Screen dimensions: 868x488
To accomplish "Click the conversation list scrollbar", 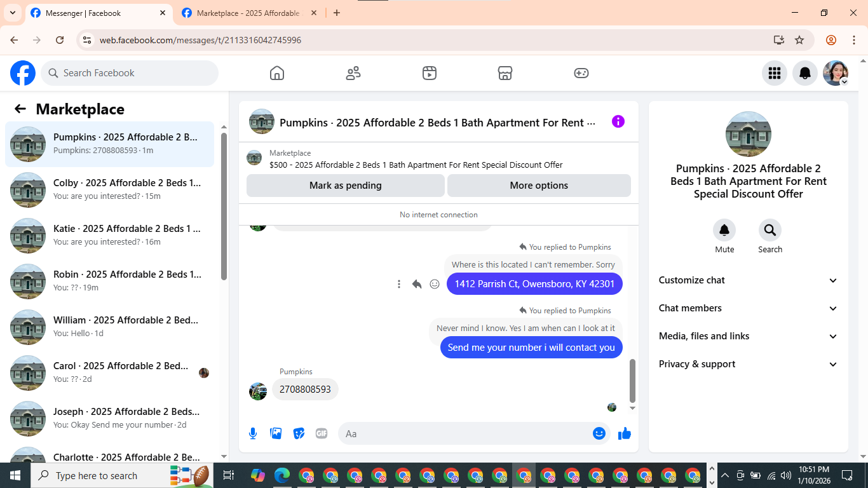I will (x=224, y=206).
